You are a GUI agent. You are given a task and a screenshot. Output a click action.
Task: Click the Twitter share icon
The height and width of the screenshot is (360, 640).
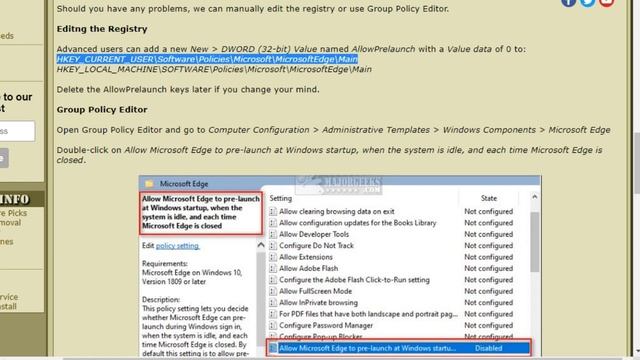click(x=587, y=2)
